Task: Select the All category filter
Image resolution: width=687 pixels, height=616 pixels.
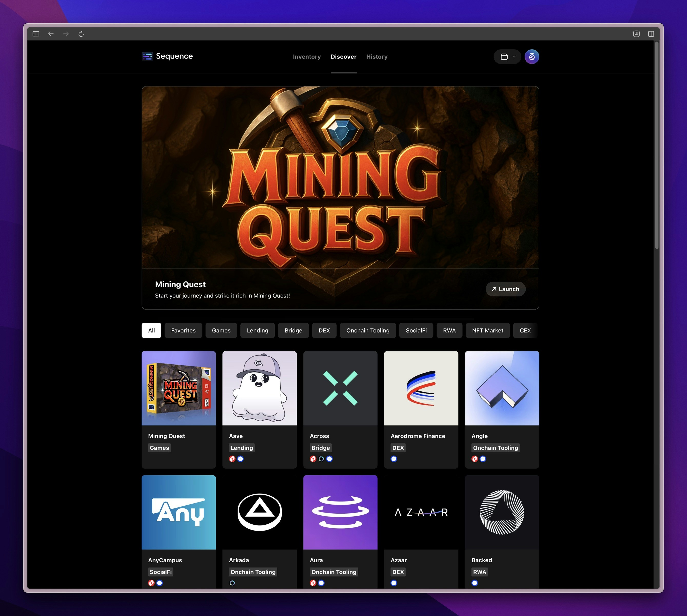Action: pyautogui.click(x=151, y=330)
